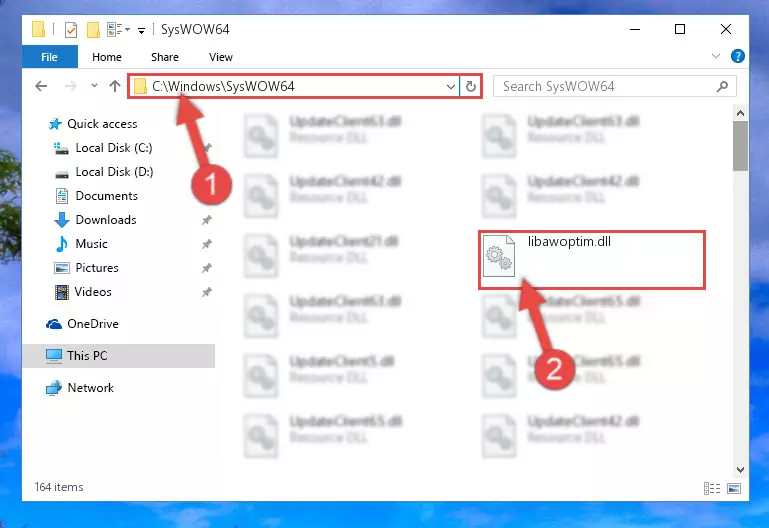Click the Properties icon in quick access toolbar

click(x=71, y=30)
